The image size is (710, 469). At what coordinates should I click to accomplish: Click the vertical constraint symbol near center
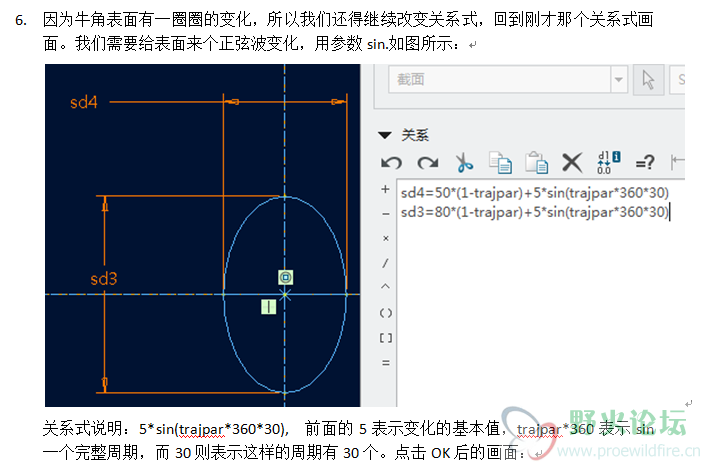pos(269,307)
